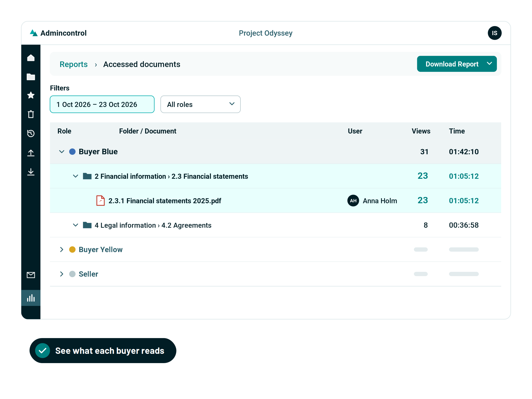Click the Project Odyssey title
Screen dimensions: 532x399
click(x=265, y=33)
